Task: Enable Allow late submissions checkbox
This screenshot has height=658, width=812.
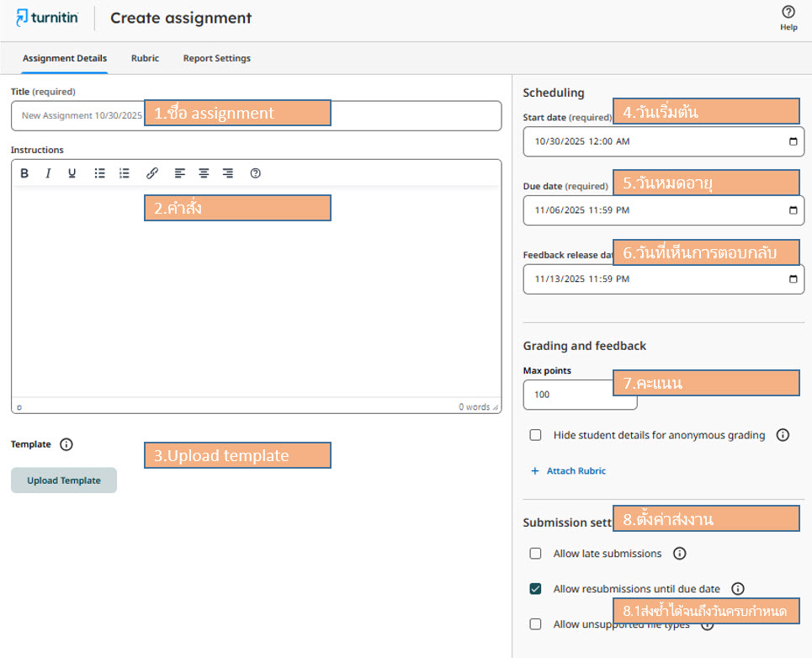Action: (535, 554)
